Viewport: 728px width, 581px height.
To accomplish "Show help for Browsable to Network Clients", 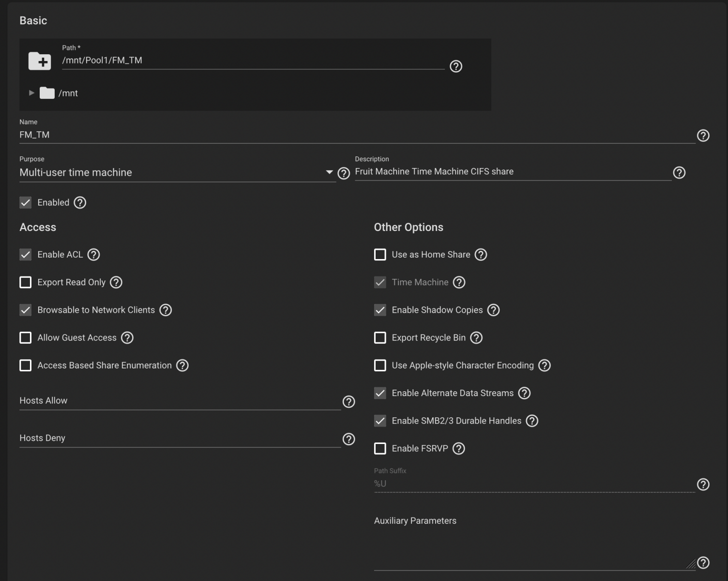I will [166, 310].
